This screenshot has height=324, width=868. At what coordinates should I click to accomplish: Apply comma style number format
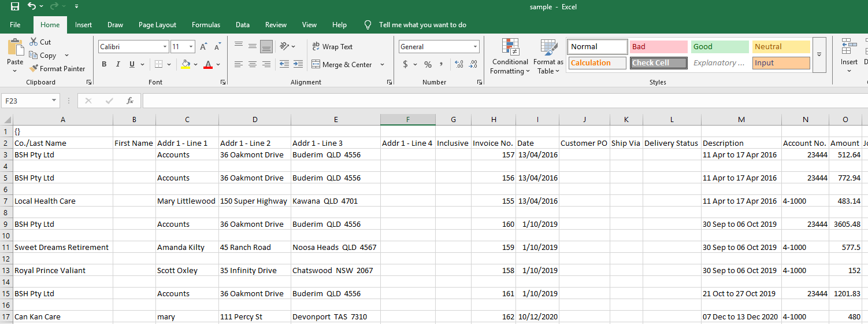[442, 64]
